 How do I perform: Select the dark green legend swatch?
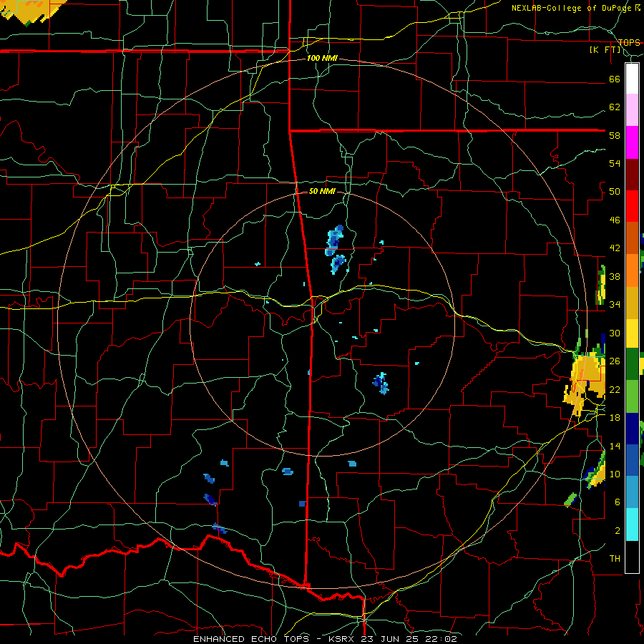[632, 364]
